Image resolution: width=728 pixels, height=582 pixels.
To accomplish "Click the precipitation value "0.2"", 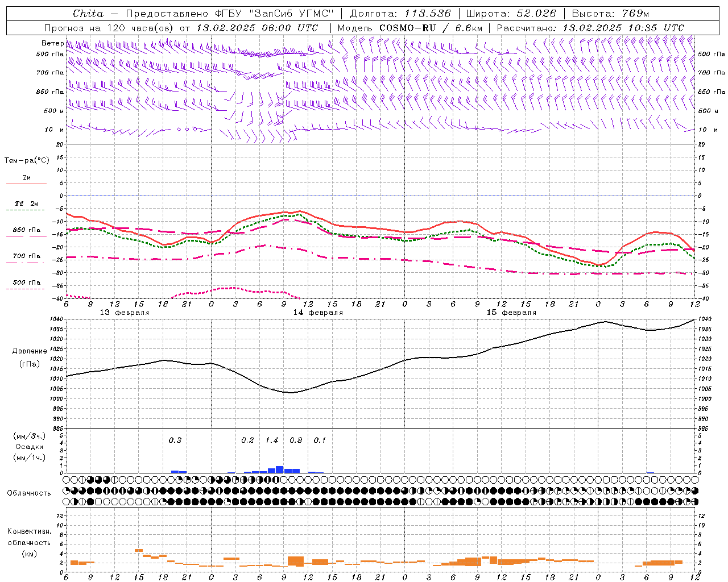I will click(x=247, y=440).
